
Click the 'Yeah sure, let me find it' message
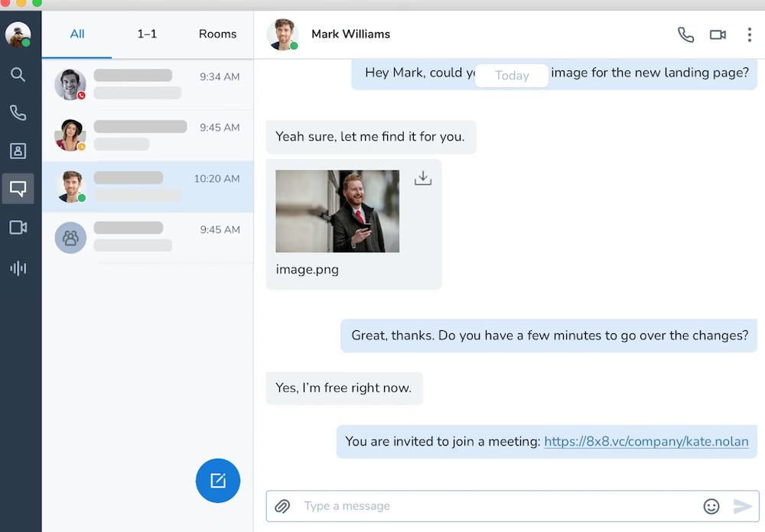click(371, 137)
